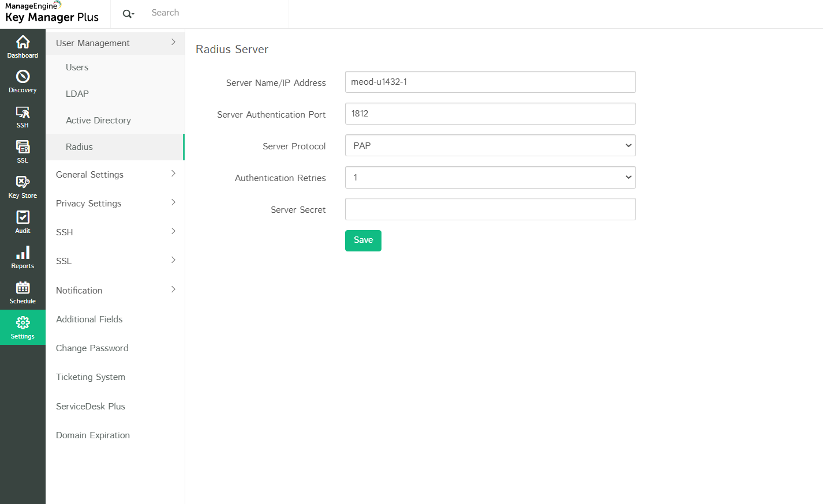
Task: Open the Authentication Retries dropdown
Action: (x=490, y=178)
